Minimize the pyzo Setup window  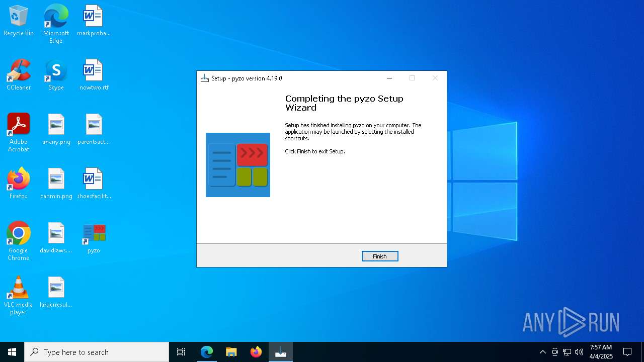[389, 78]
